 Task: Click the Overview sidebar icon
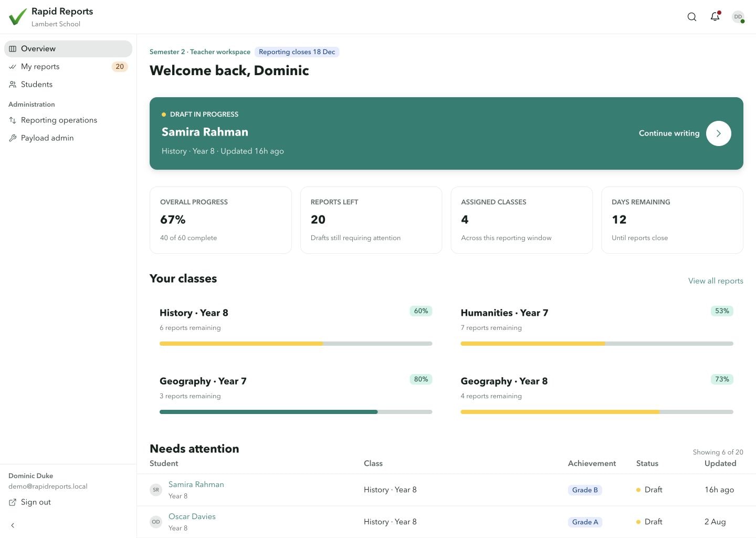click(x=13, y=49)
